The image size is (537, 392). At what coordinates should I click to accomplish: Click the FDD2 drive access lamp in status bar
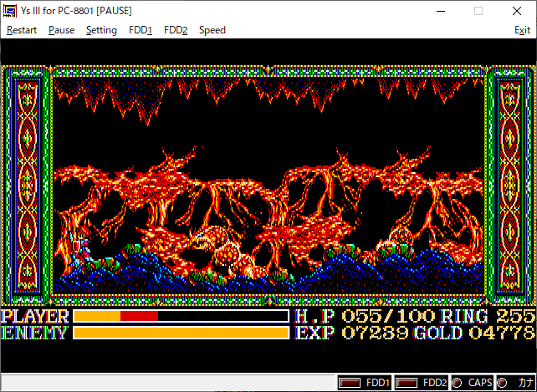[407, 383]
